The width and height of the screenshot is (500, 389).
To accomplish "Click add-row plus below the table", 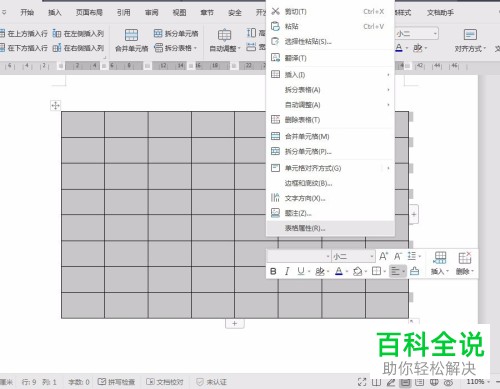I will click(x=235, y=323).
